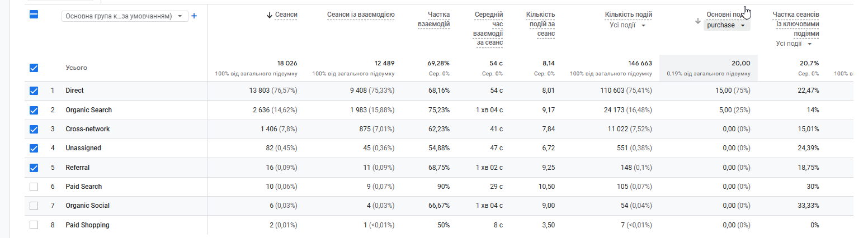The width and height of the screenshot is (868, 238).
Task: Click the Referral channel row label
Action: [77, 168]
